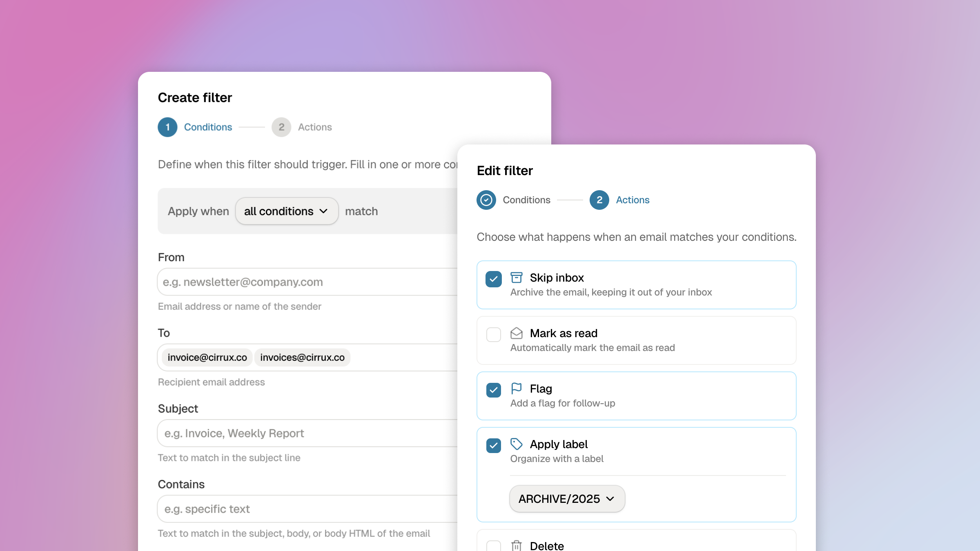Disable the Apply label checkbox

click(493, 446)
